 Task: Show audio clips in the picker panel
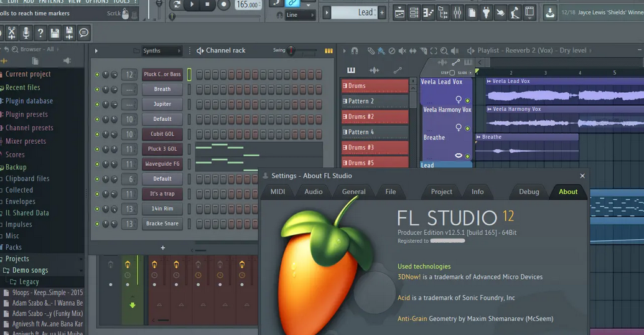click(374, 70)
